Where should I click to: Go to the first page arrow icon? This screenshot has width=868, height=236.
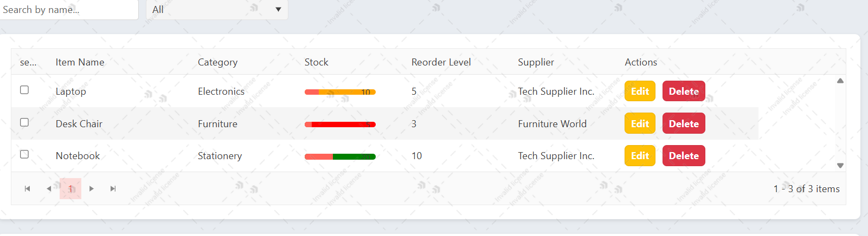click(x=27, y=189)
